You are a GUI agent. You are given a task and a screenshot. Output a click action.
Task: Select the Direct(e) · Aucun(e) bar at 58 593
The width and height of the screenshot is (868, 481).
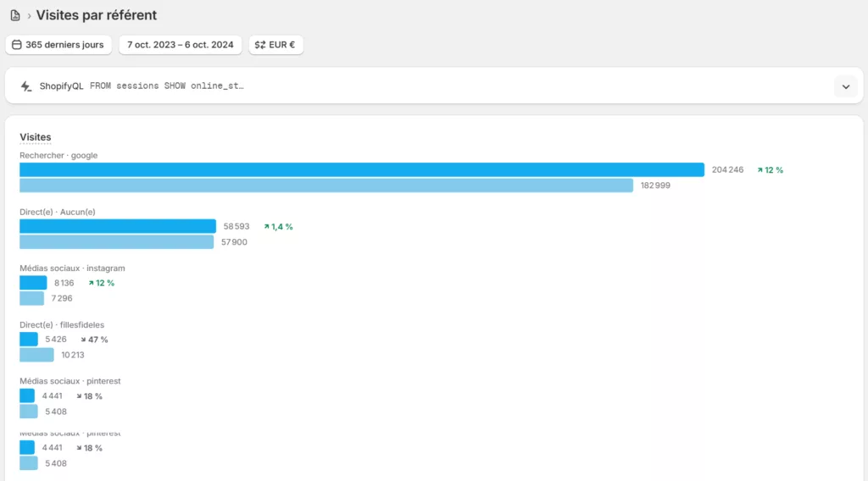tap(118, 227)
